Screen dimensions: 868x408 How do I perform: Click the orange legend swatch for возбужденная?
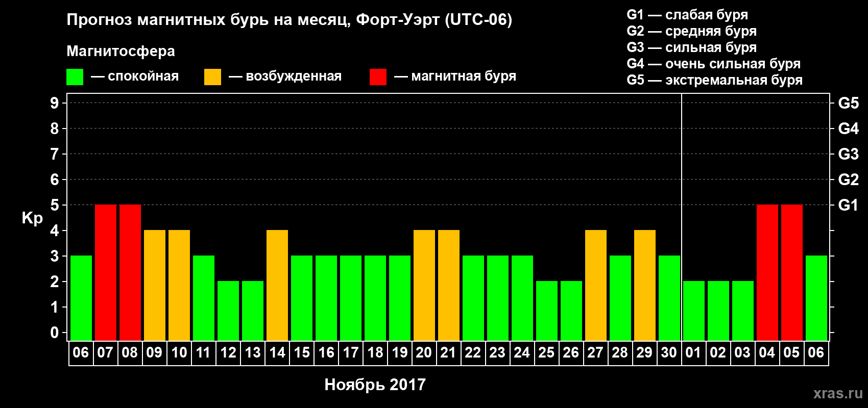212,77
